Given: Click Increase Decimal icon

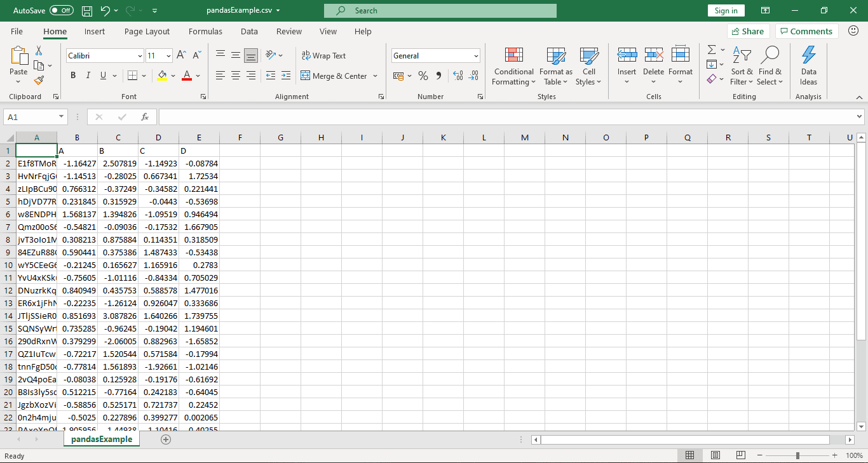Looking at the screenshot, I should pyautogui.click(x=458, y=76).
